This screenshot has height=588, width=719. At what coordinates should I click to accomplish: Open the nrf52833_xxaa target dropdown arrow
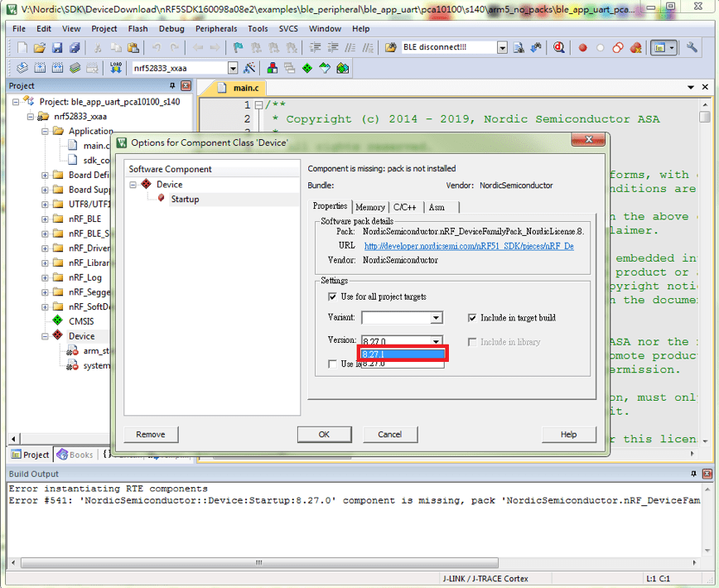(233, 68)
